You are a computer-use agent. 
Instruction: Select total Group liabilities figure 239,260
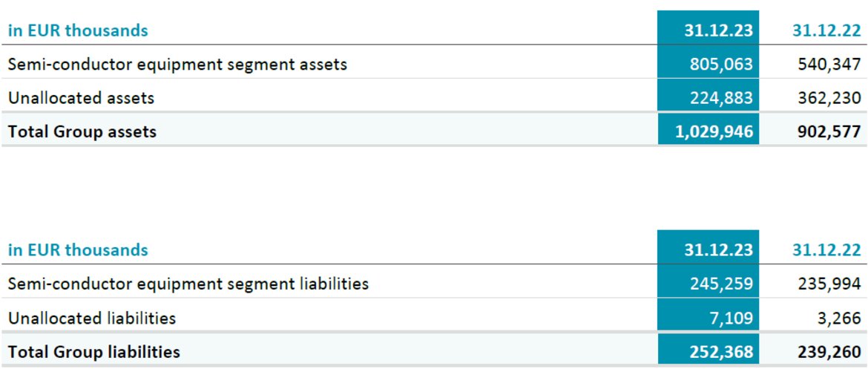(830, 352)
